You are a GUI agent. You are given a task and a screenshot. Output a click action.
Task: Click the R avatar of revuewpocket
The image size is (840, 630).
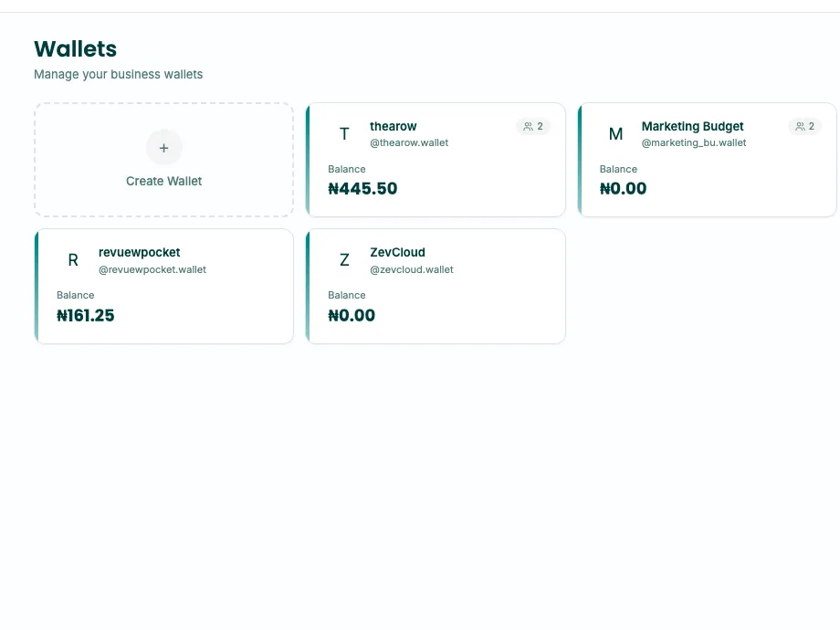point(73,260)
